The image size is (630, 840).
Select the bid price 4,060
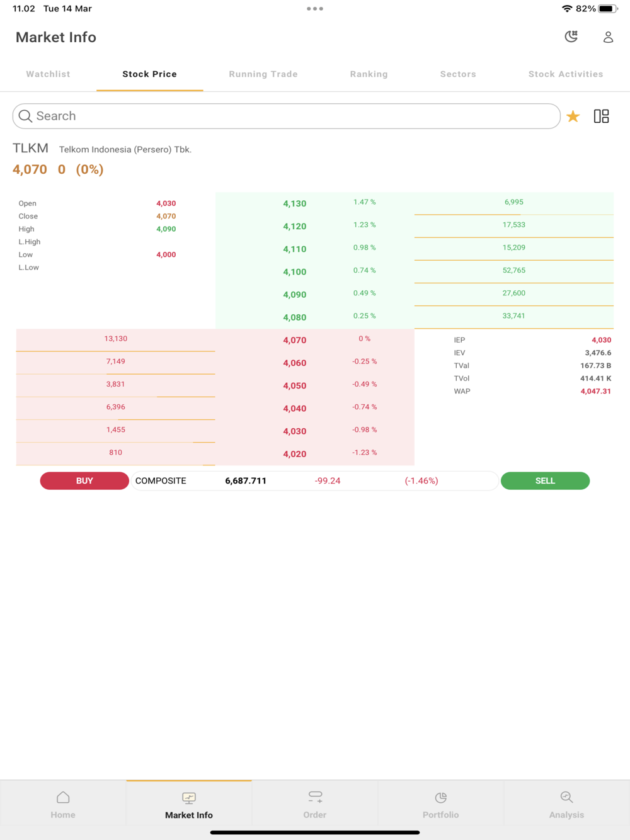point(295,363)
